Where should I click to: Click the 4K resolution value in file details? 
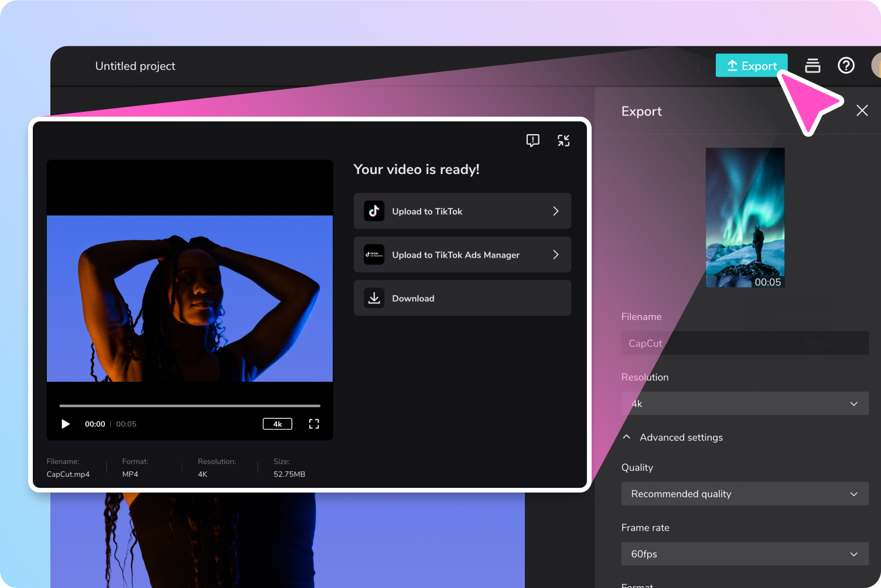(203, 474)
